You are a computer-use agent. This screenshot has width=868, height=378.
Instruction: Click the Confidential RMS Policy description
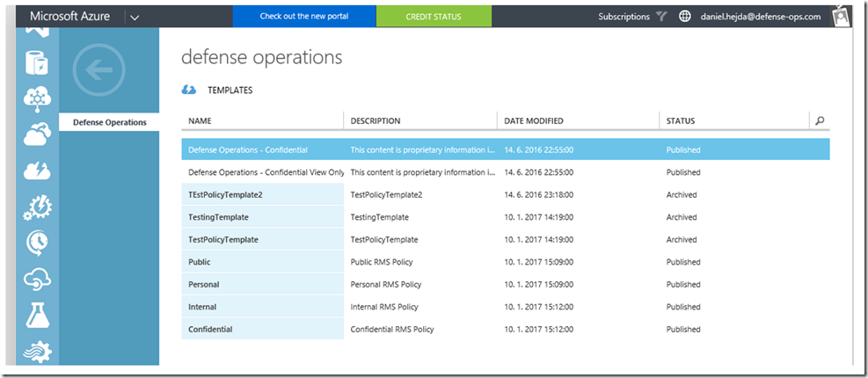click(392, 330)
